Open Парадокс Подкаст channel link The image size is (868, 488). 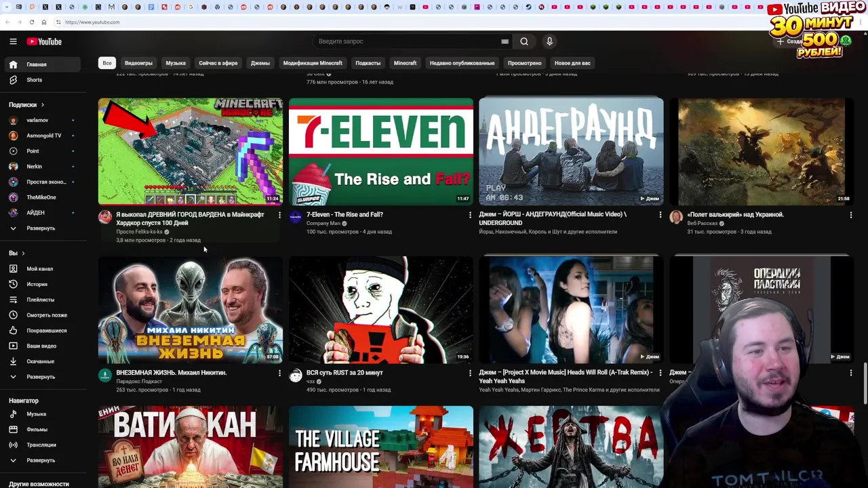pyautogui.click(x=139, y=382)
